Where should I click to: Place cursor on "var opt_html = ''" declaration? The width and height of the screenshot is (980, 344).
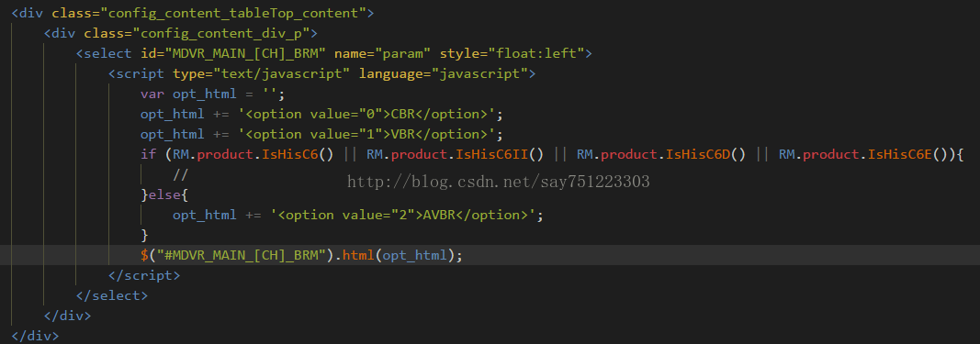tap(212, 94)
